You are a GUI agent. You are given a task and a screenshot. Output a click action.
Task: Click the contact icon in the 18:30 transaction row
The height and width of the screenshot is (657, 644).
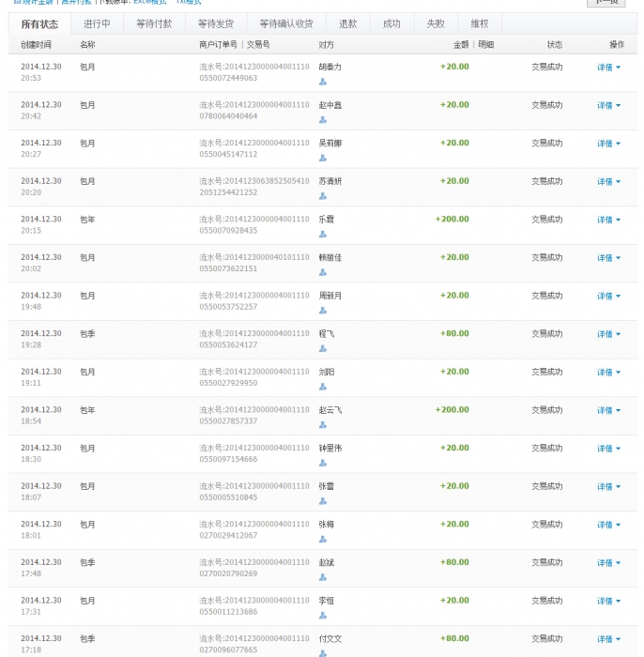[x=323, y=464]
